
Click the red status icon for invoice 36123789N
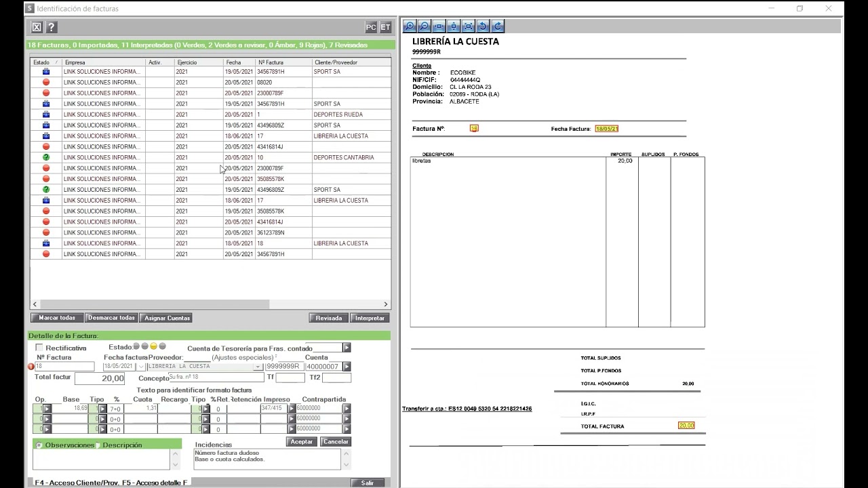click(x=46, y=232)
